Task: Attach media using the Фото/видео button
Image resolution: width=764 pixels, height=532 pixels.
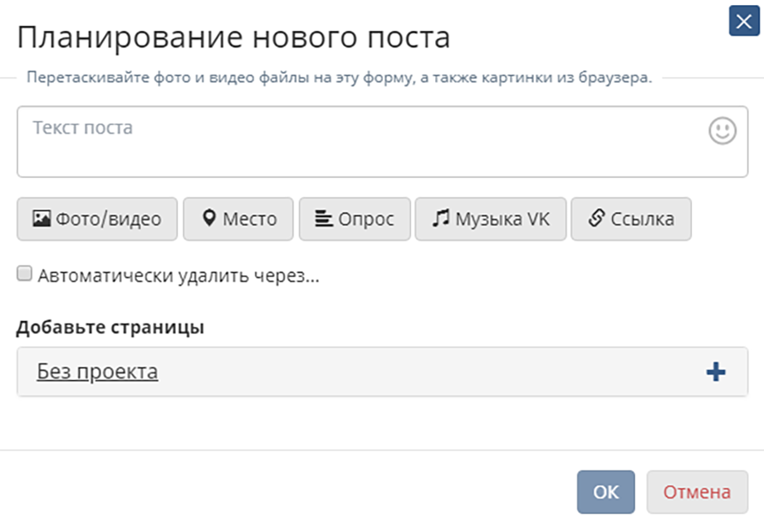Action: [97, 219]
